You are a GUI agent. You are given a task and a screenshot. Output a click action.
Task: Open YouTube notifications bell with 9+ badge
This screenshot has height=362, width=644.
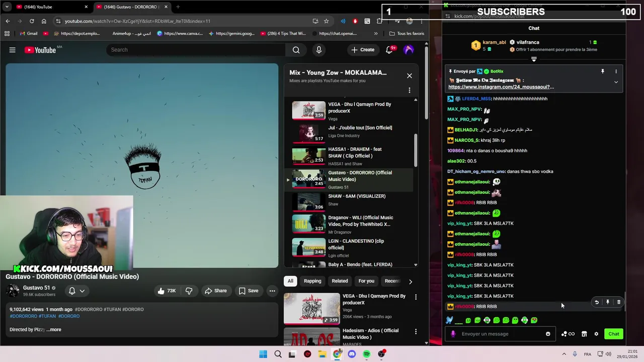click(x=389, y=50)
